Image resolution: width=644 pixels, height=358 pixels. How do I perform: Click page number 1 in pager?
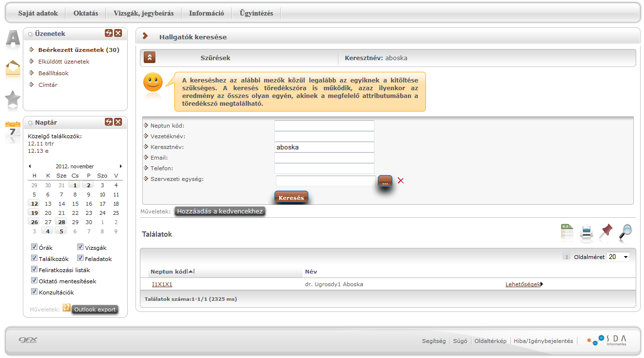(x=566, y=257)
